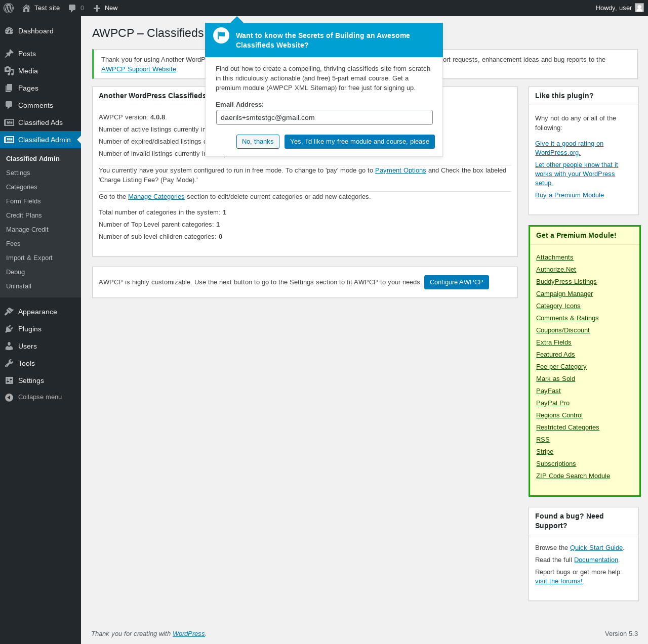Click Howdy, user account menu
The image size is (648, 644).
click(x=620, y=8)
